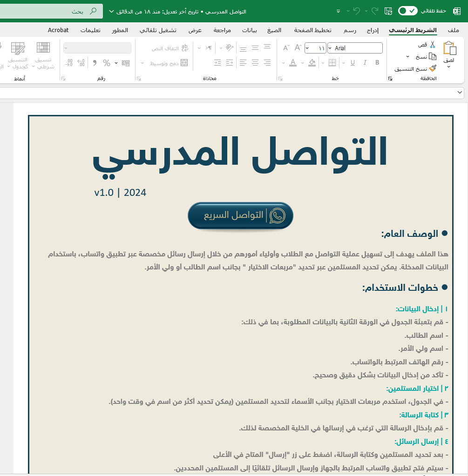Click the التواصل السريع WhatsApp button
The width and height of the screenshot is (468, 476).
point(240,215)
